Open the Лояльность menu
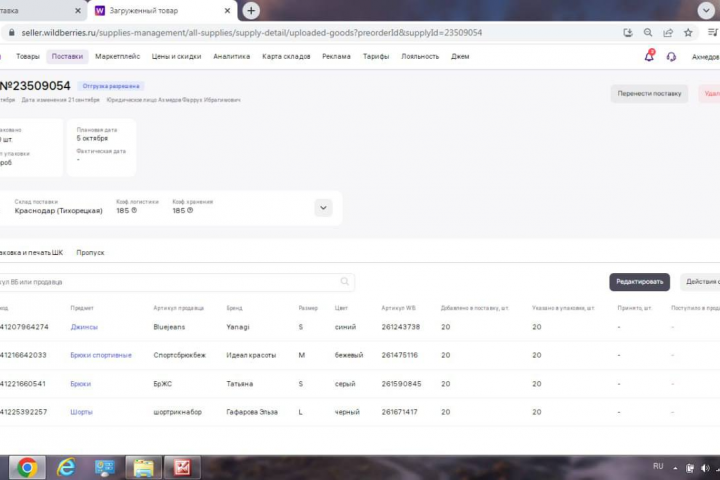This screenshot has height=480, width=720. coord(420,56)
